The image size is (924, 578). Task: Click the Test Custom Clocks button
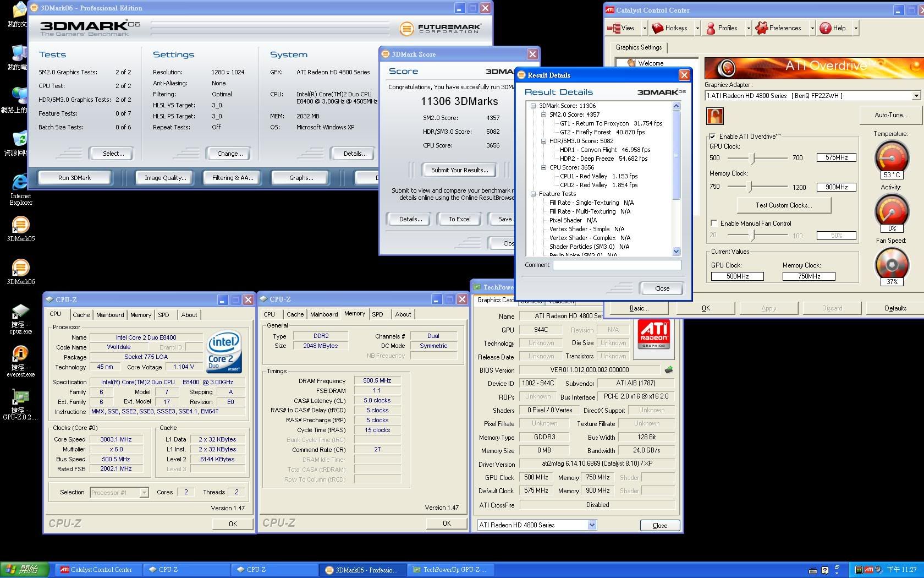783,205
